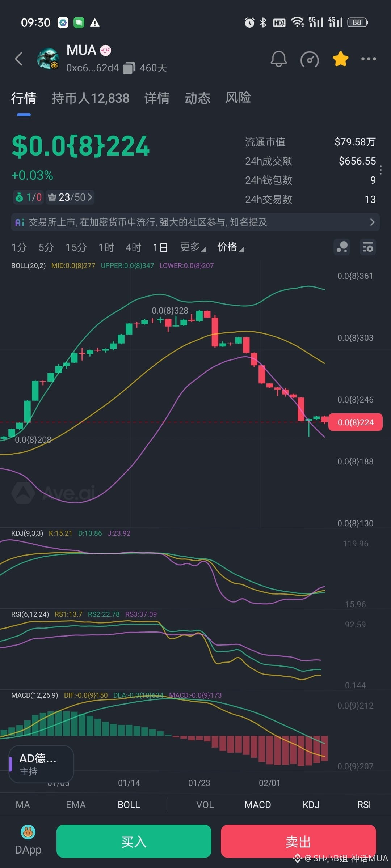Switch to the 行情 tab
The width and height of the screenshot is (391, 868).
click(24, 98)
